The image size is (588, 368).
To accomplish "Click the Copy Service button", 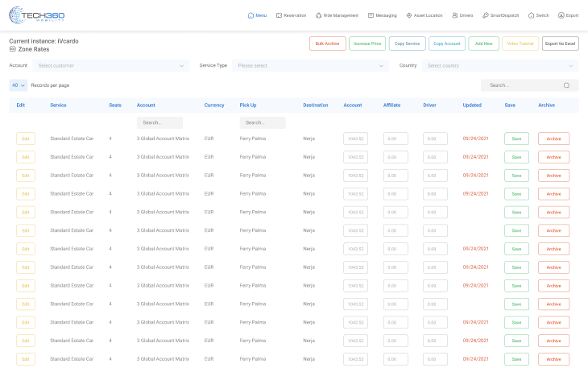I will coord(407,43).
